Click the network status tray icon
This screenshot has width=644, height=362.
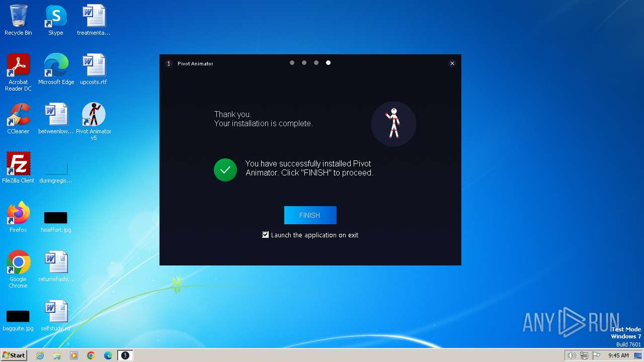(584, 355)
